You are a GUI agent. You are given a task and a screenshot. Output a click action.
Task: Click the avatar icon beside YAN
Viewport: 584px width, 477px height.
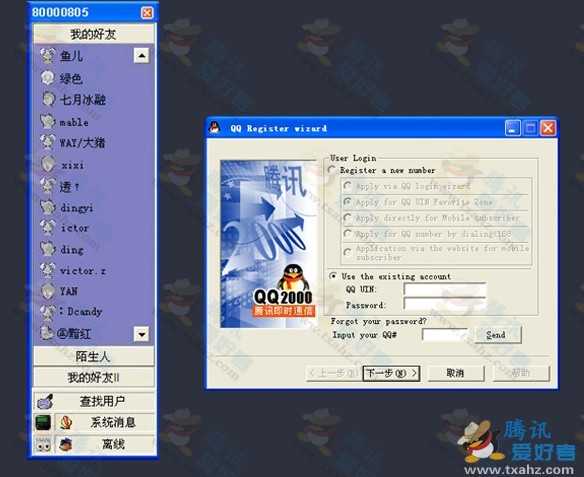pyautogui.click(x=48, y=291)
